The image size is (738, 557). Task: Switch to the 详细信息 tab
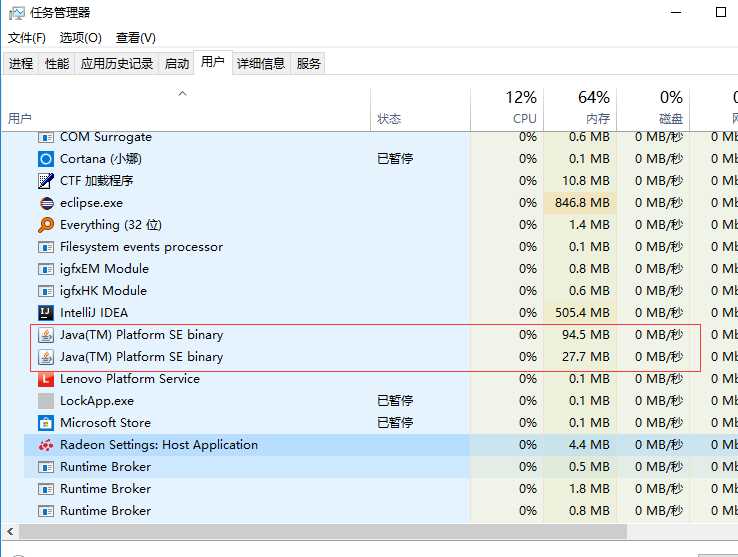[261, 64]
